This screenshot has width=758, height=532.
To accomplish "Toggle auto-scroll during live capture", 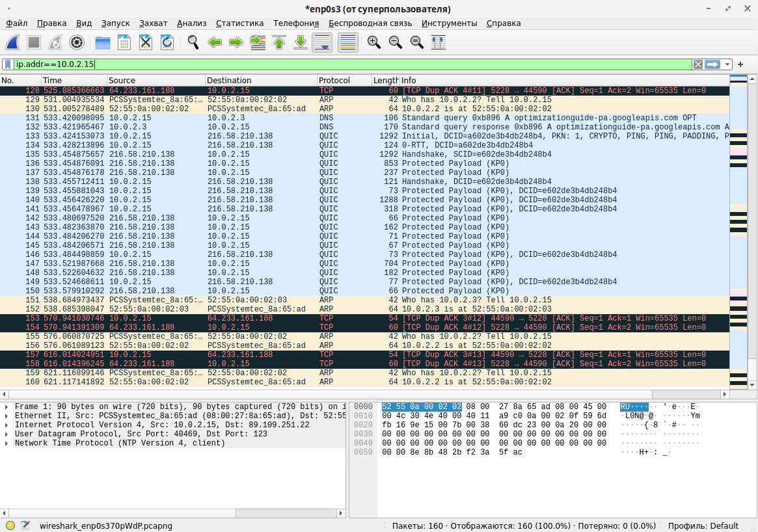I will coord(321,43).
